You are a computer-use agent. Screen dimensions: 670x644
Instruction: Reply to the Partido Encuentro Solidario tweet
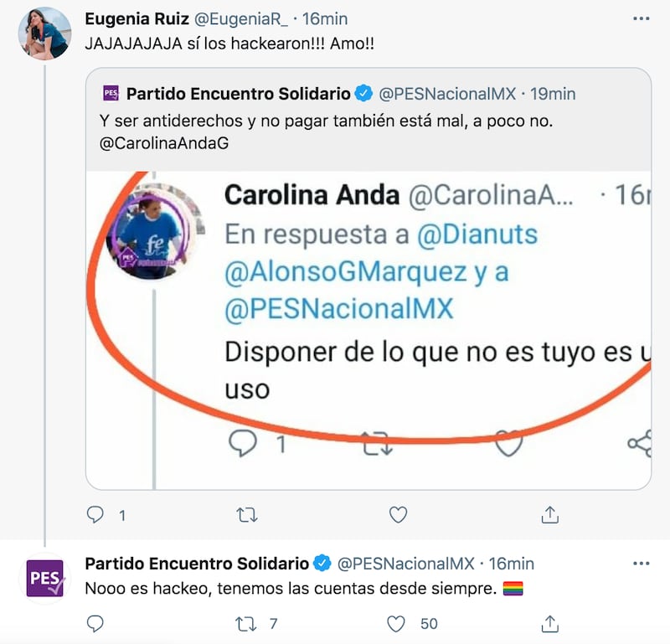point(95,624)
